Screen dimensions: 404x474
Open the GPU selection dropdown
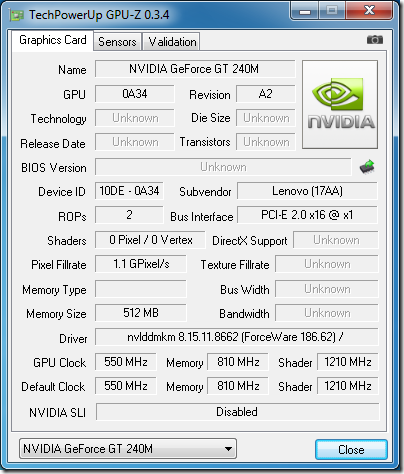coord(128,449)
